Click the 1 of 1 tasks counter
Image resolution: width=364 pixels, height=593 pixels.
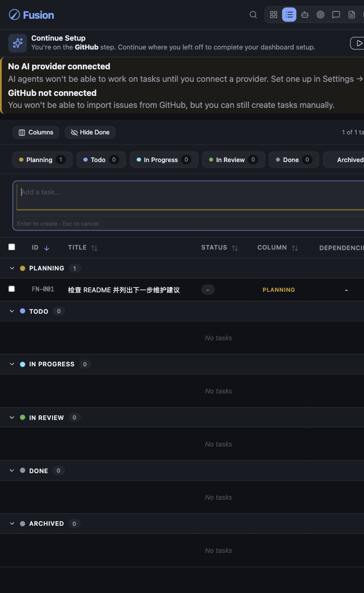coord(353,132)
